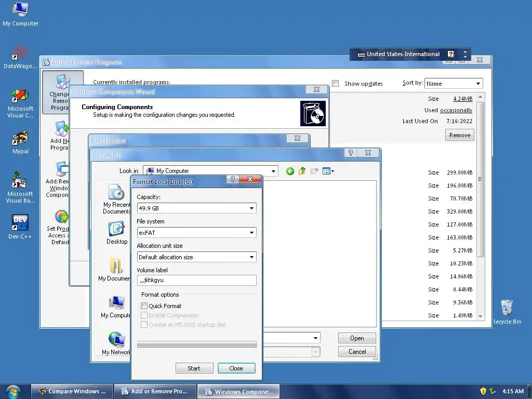
Task: Check the Show updates checkbox
Action: (x=335, y=84)
